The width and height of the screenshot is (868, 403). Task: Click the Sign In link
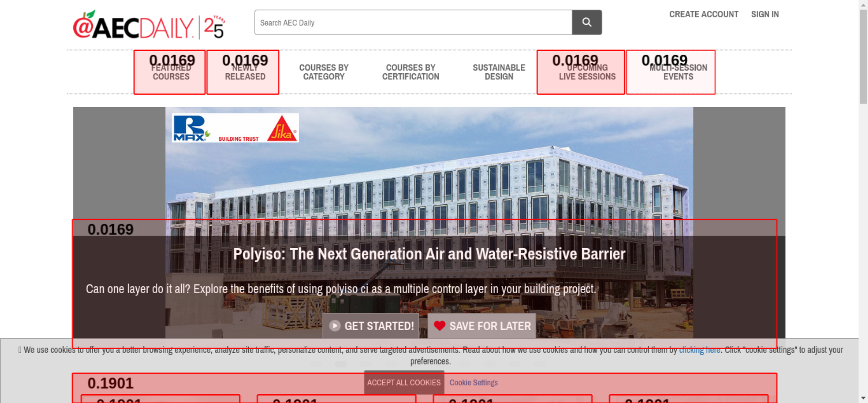click(765, 14)
